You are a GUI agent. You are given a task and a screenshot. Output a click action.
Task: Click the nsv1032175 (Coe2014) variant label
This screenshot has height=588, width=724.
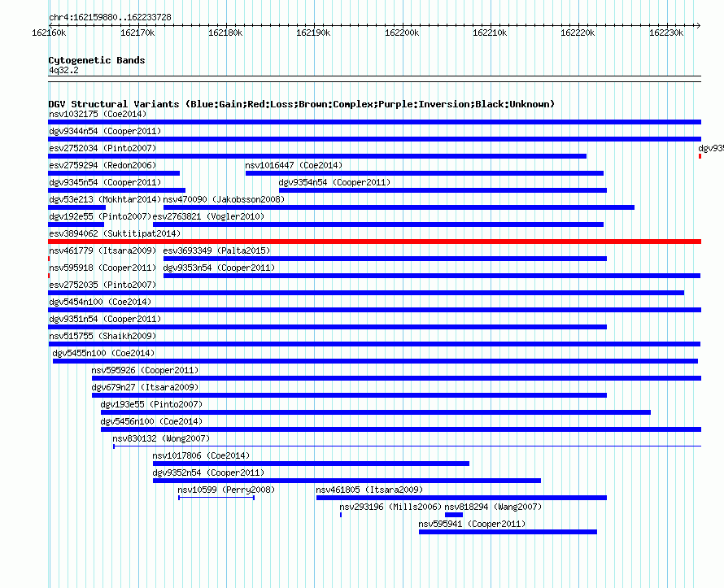98,114
